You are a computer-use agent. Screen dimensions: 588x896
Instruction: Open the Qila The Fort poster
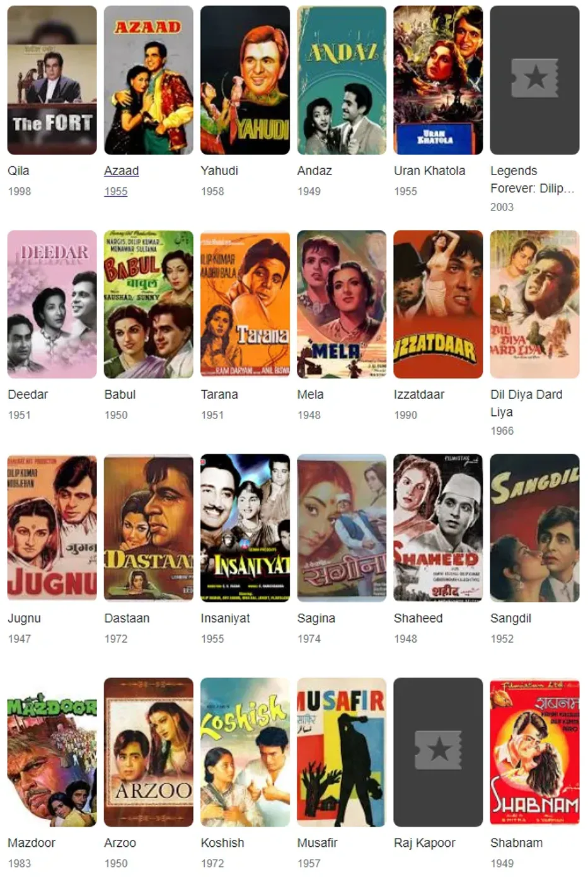pos(52,80)
